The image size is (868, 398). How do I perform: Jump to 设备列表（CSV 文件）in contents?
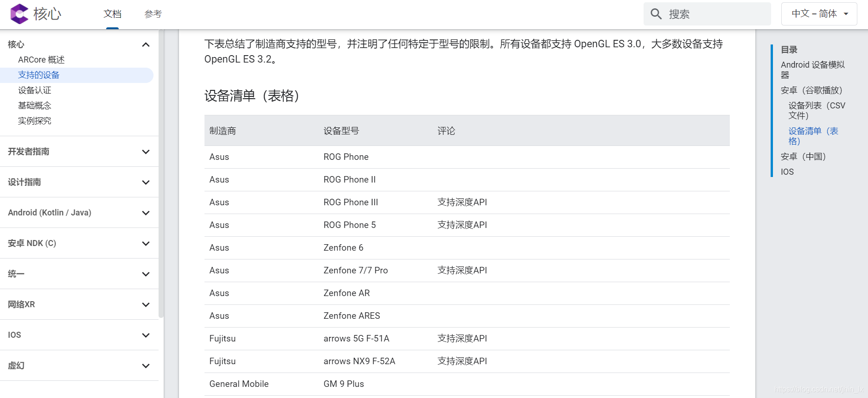(x=817, y=110)
